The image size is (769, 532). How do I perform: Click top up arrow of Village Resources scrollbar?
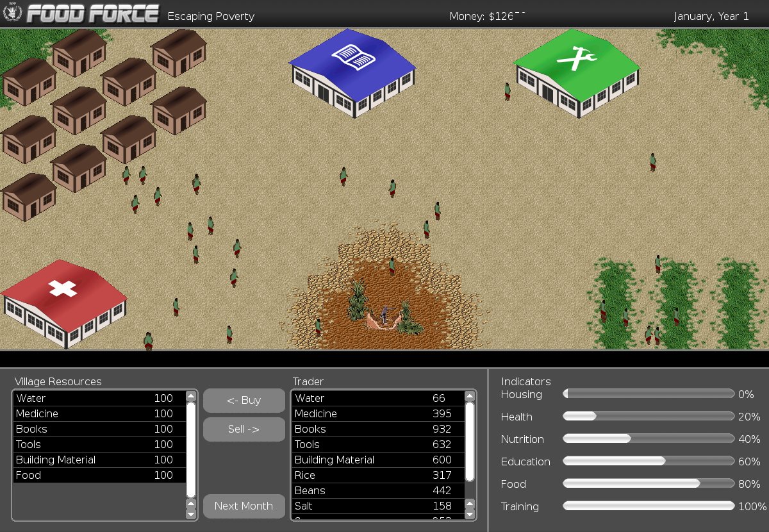pos(191,397)
